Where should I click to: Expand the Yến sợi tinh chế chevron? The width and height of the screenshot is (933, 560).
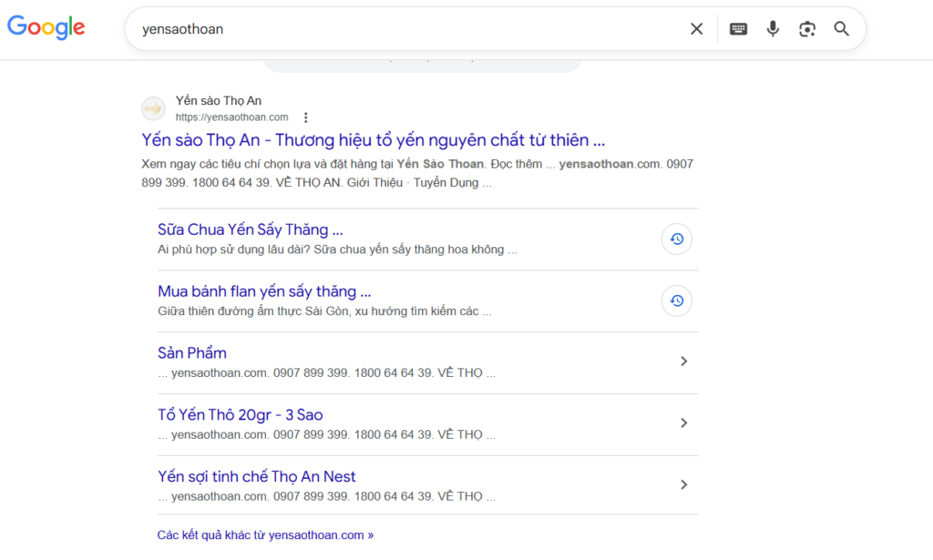[x=684, y=484]
